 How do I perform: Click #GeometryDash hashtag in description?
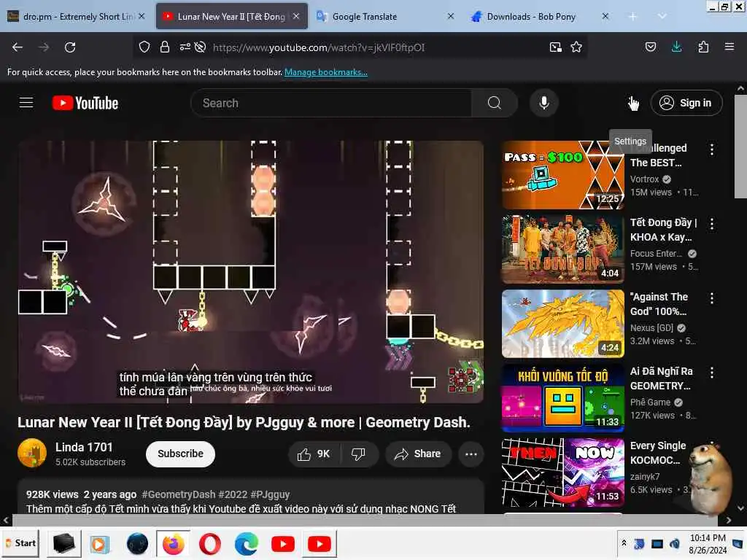[x=178, y=494]
